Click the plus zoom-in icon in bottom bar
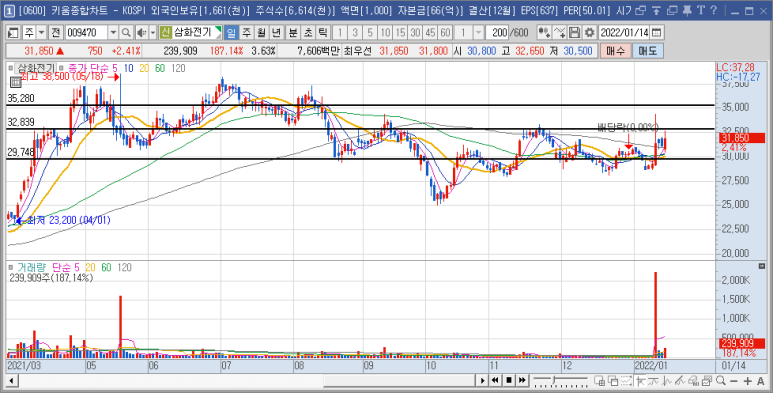773x393 pixels. (x=748, y=381)
